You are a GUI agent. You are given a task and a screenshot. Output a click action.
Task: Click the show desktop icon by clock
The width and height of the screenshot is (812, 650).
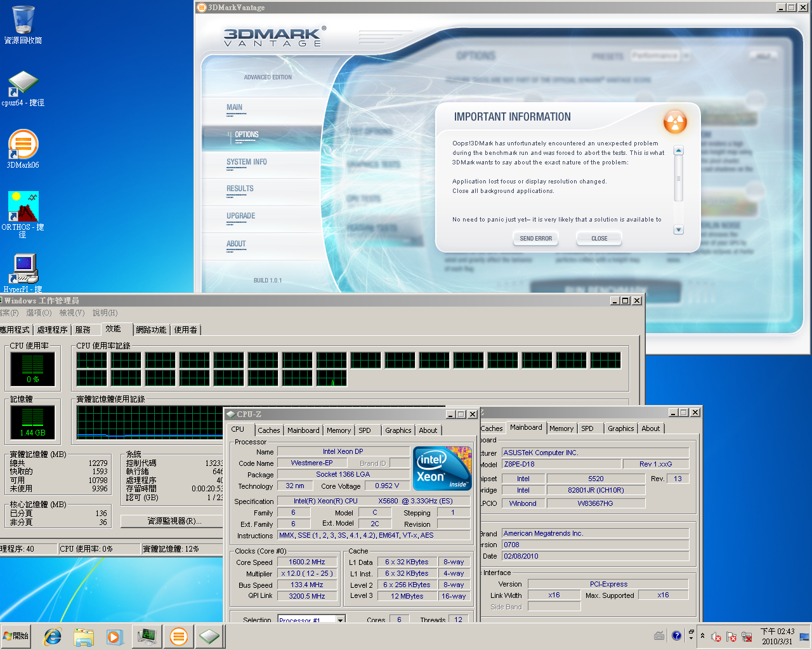pos(804,636)
